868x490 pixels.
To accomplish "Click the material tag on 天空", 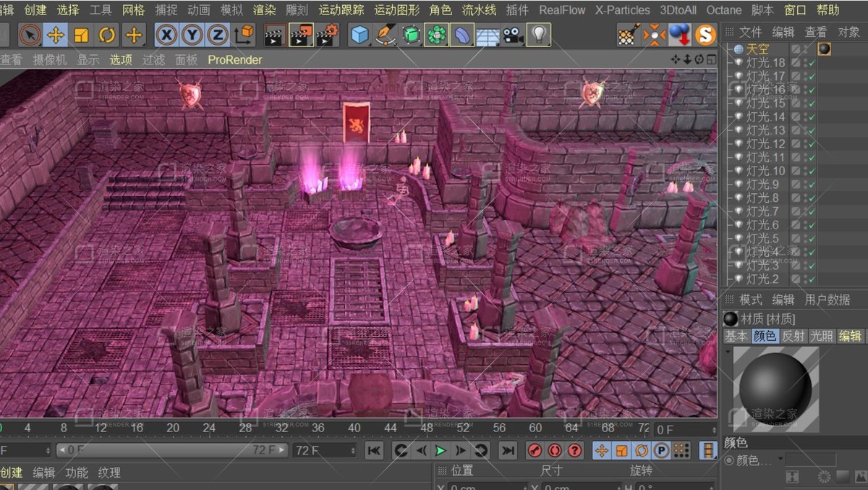I will [824, 49].
